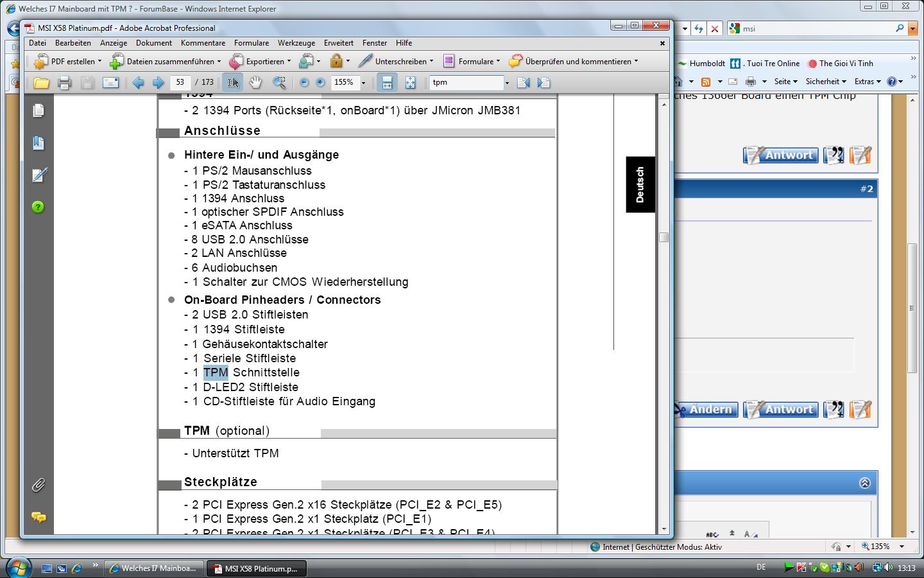The height and width of the screenshot is (578, 924).
Task: Open the tpm search field dropdown
Action: tap(507, 83)
